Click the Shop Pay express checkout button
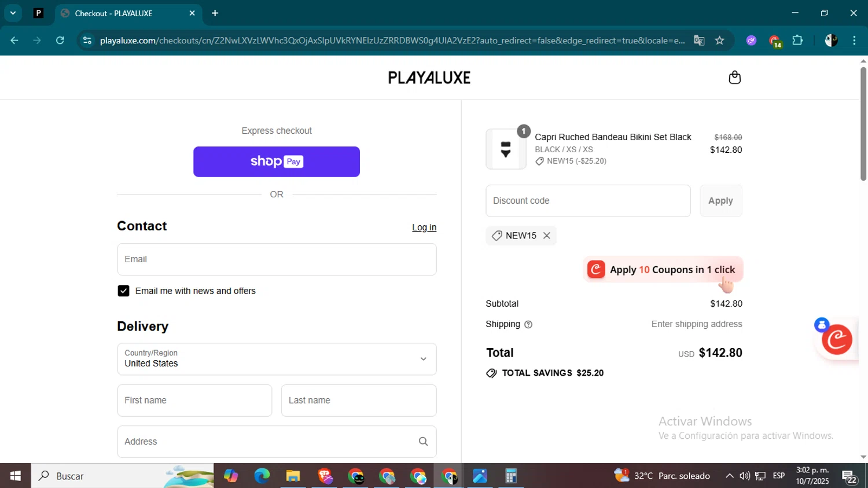The width and height of the screenshot is (868, 488). pos(277,162)
